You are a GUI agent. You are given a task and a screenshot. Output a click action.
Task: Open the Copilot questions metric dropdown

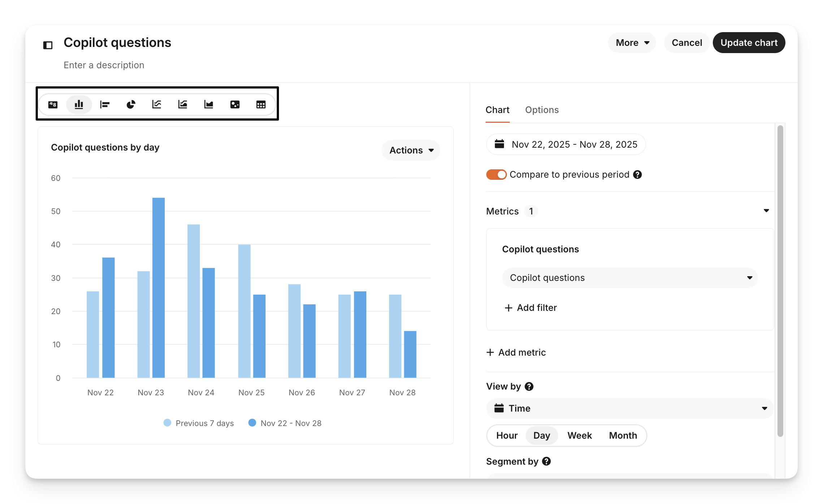click(x=630, y=278)
